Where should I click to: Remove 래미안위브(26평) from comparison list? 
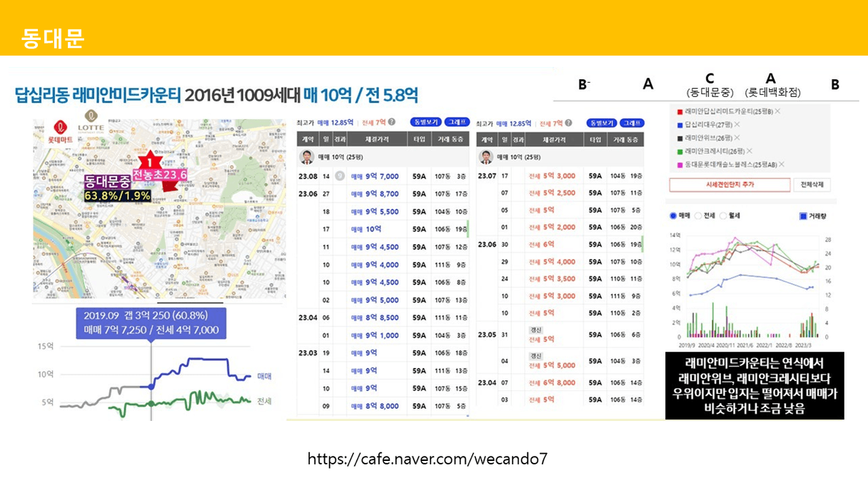[x=737, y=137]
